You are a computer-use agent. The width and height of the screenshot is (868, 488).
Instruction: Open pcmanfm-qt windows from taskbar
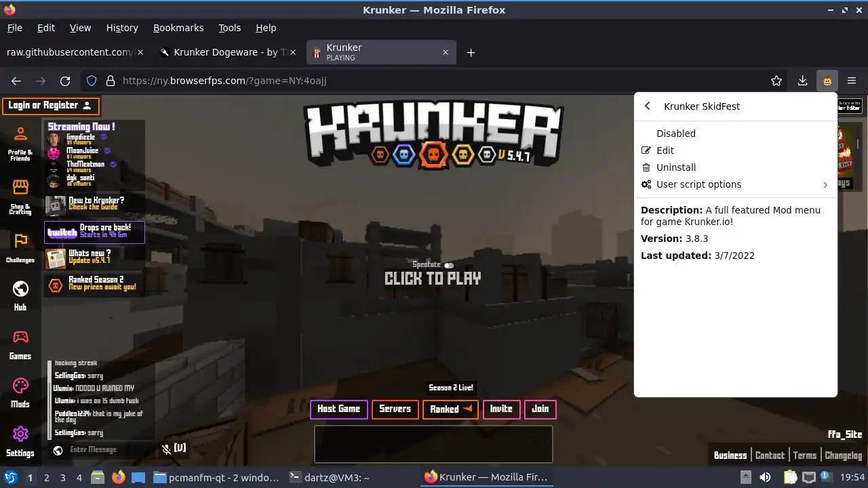click(x=216, y=477)
